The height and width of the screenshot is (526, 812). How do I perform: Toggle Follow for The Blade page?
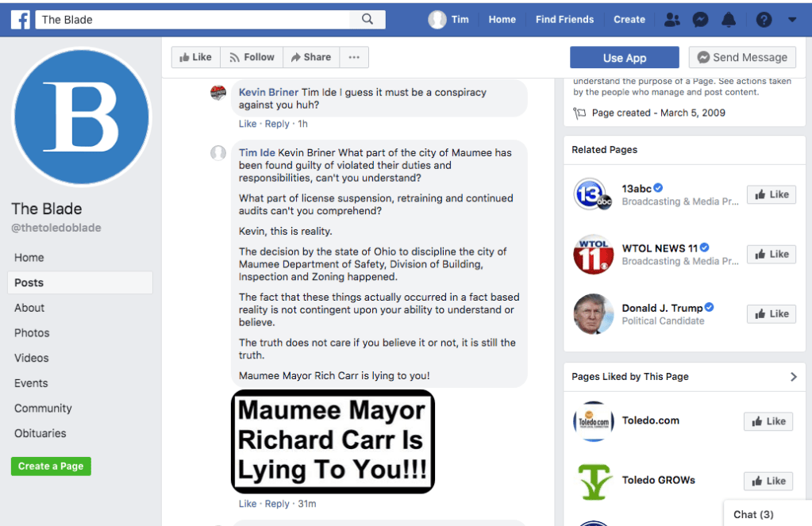click(x=251, y=57)
